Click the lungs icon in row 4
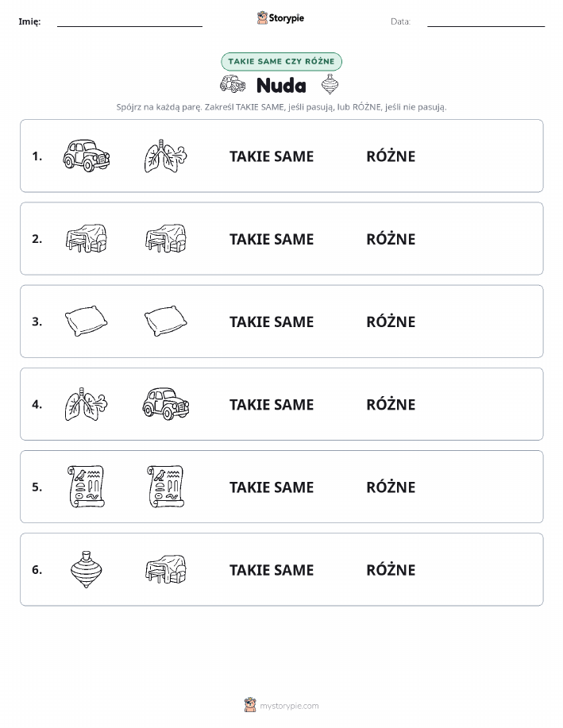Viewport: 563px width, 728px height. pos(87,404)
